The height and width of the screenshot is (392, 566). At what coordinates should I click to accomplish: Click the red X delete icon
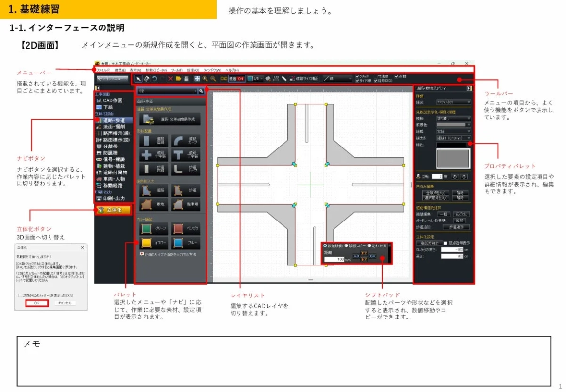click(170, 78)
